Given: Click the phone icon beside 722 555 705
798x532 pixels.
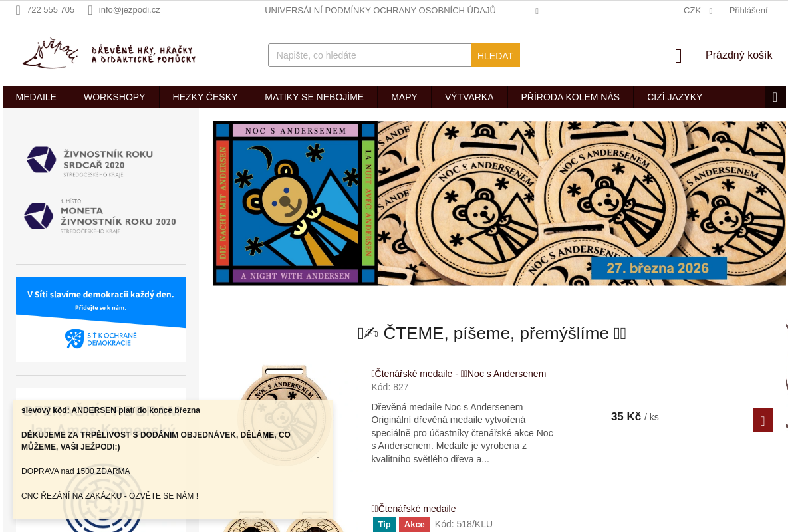Looking at the screenshot, I should [18, 10].
